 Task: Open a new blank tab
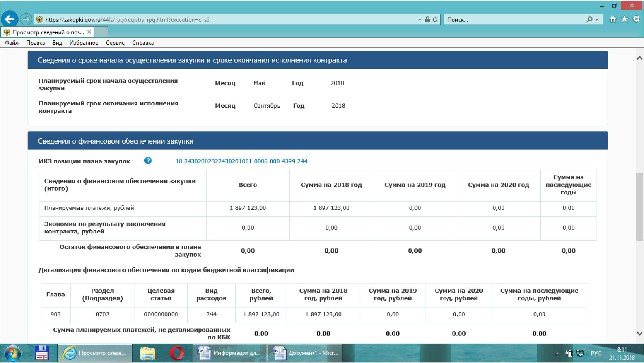pos(101,32)
